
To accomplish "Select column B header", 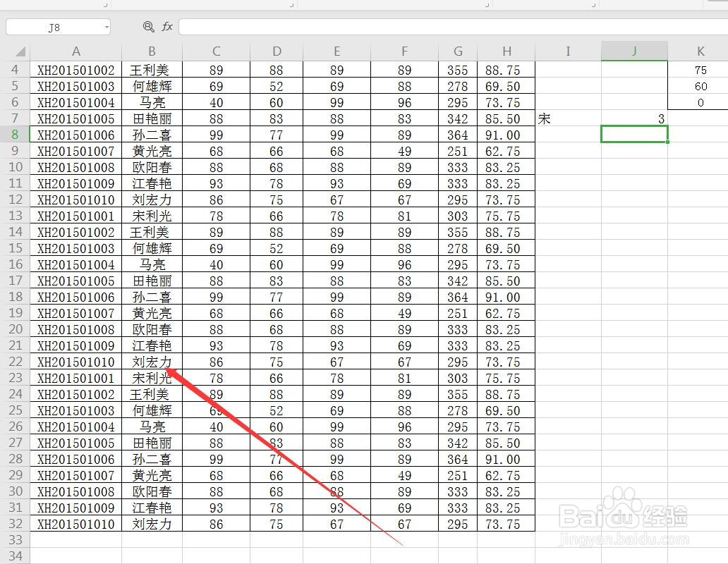I will point(152,51).
